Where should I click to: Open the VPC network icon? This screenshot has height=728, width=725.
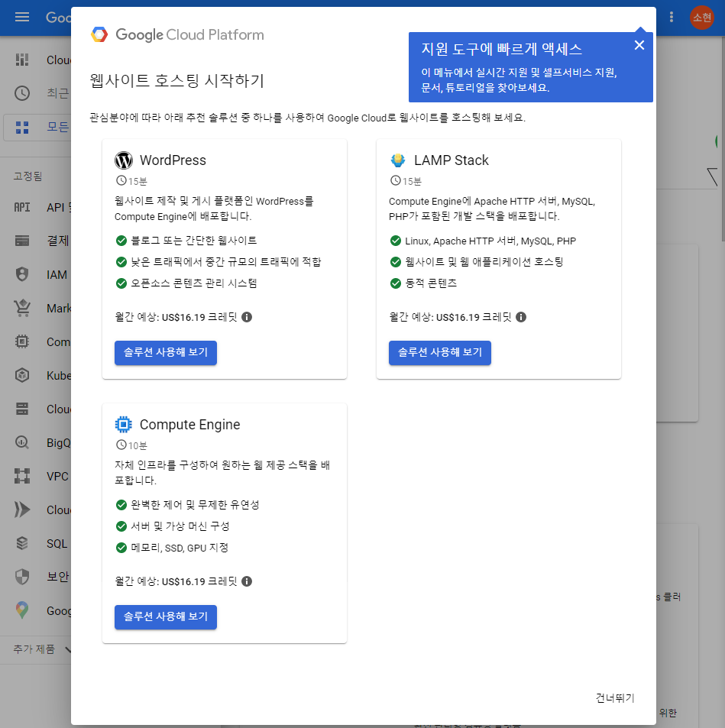[22, 476]
